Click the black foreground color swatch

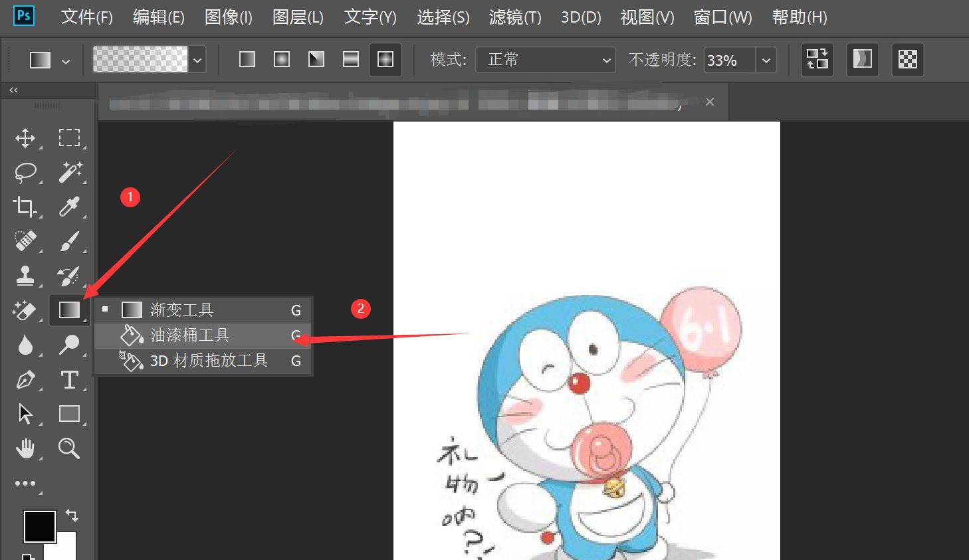pos(39,527)
